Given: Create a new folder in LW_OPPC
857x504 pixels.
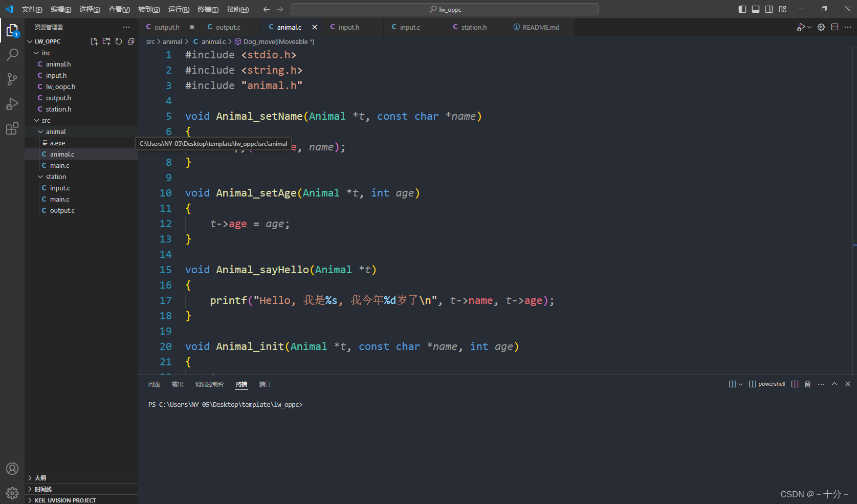Looking at the screenshot, I should (x=106, y=41).
